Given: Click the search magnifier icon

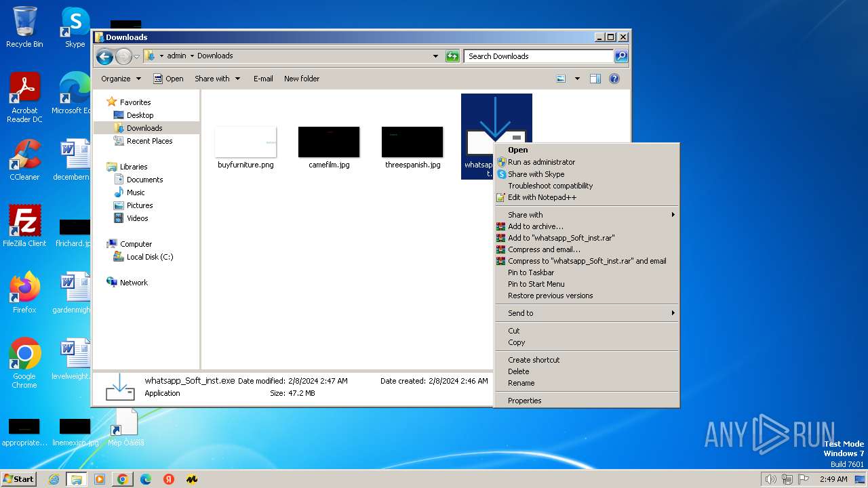Looking at the screenshot, I should pos(620,56).
